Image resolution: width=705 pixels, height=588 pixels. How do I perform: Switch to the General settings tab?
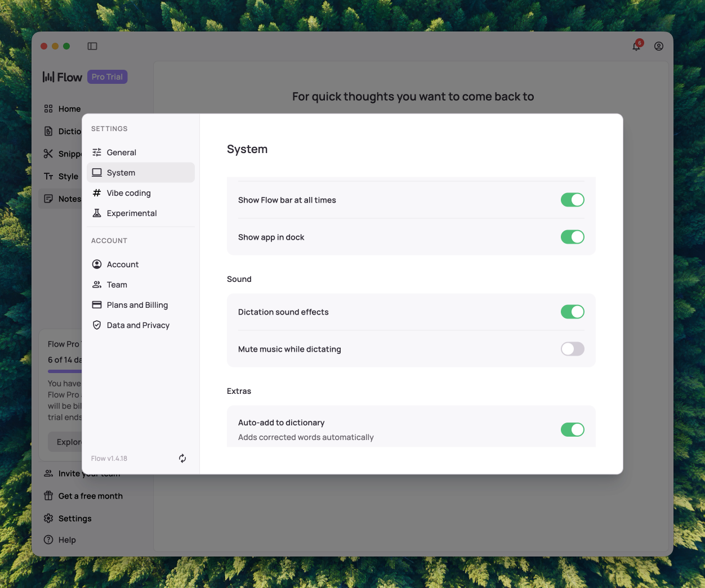[x=121, y=152]
